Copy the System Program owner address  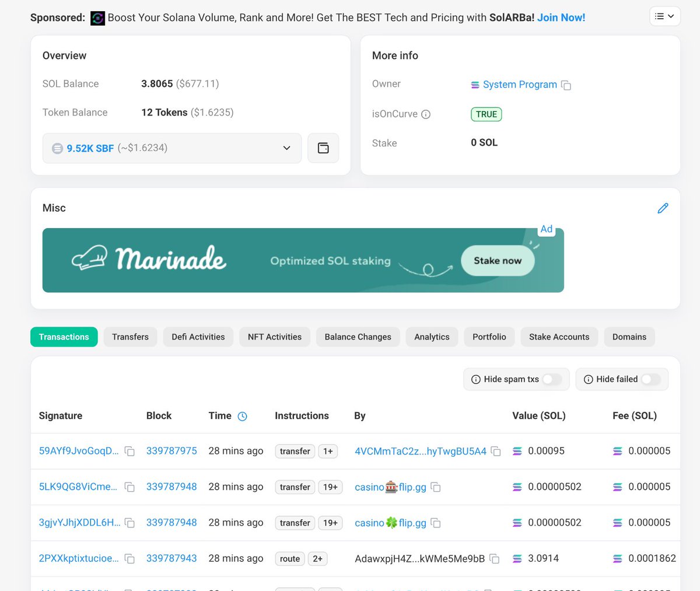(x=566, y=85)
